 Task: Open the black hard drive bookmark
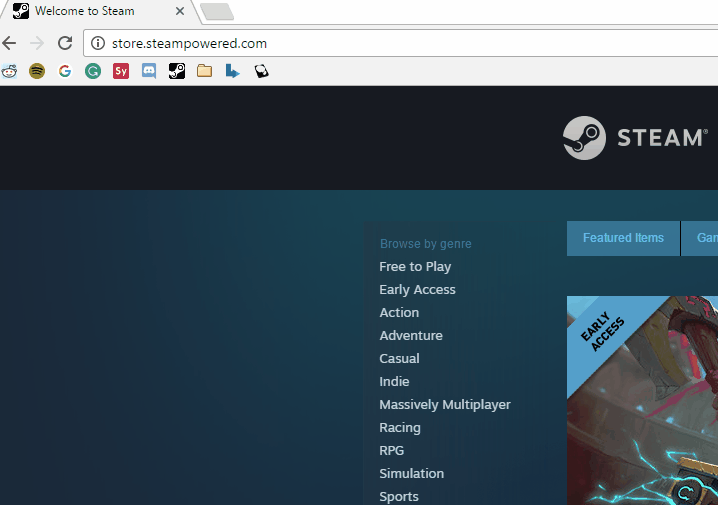coord(261,71)
